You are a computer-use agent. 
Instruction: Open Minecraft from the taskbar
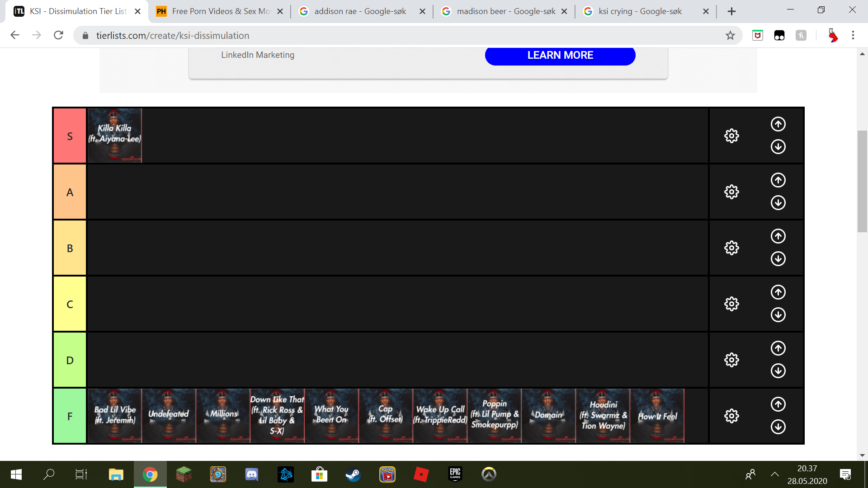[184, 474]
